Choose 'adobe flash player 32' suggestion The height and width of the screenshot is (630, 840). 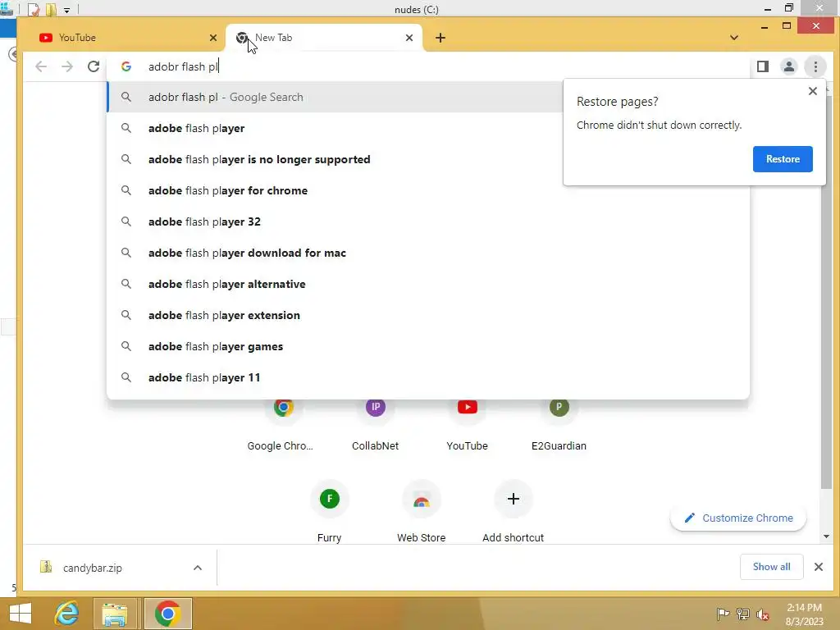coord(428,221)
